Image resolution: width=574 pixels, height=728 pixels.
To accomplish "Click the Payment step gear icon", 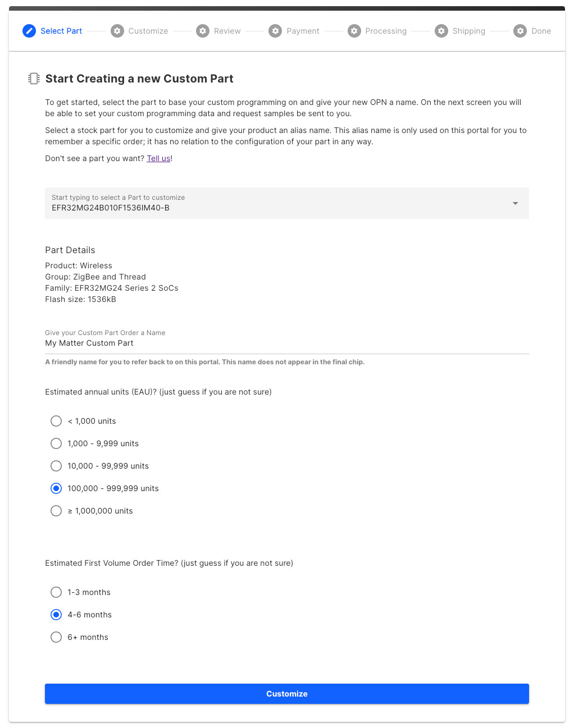I will pos(275,31).
